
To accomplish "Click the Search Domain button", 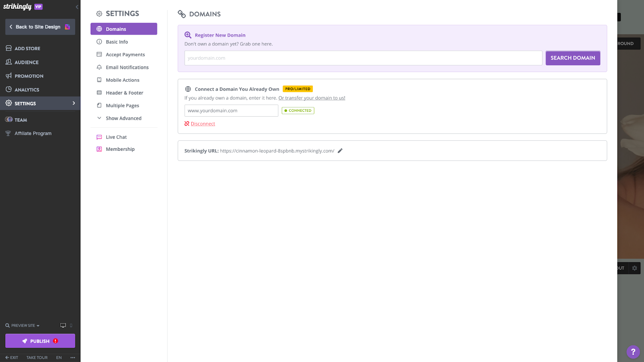I will point(573,58).
